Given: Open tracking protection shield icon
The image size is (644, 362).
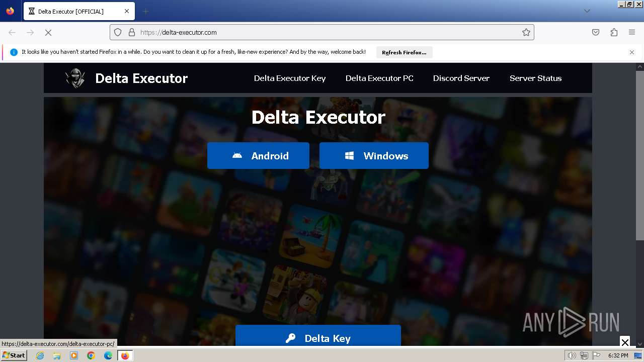Looking at the screenshot, I should click(x=118, y=32).
